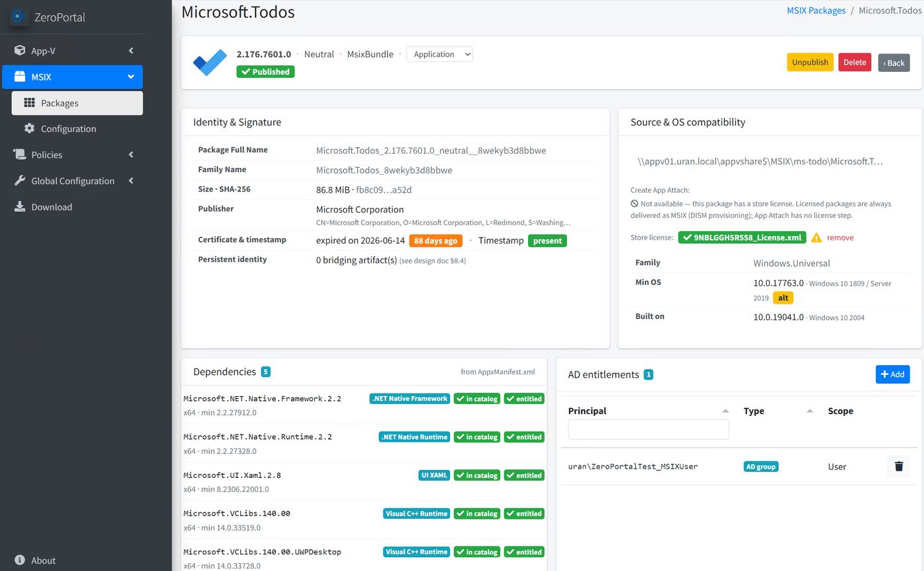This screenshot has width=924, height=571.
Task: Click the red Delete button
Action: coord(855,62)
